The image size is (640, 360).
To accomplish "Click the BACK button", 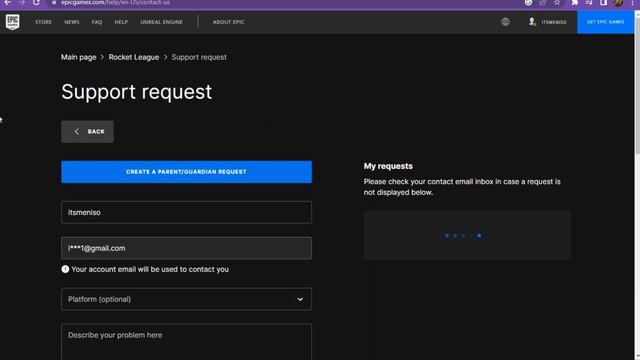I will [x=87, y=131].
